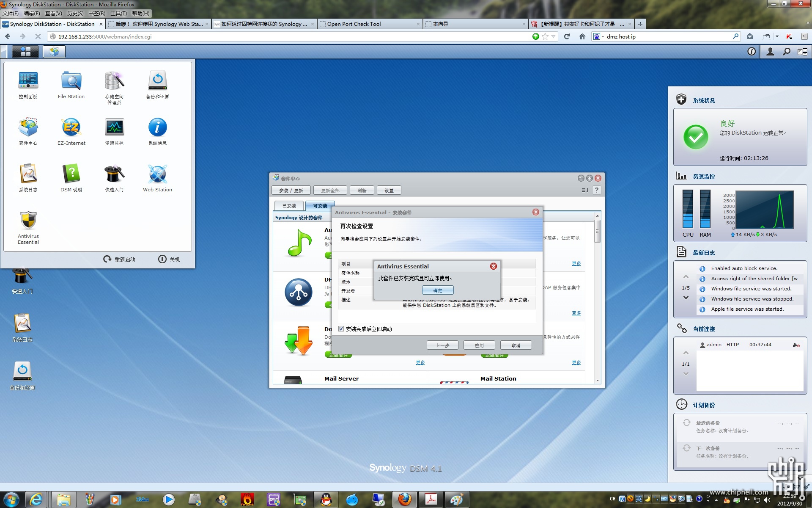The height and width of the screenshot is (508, 812).
Task: Open Resource Monitor (资源监控) icon in menu
Action: [114, 131]
